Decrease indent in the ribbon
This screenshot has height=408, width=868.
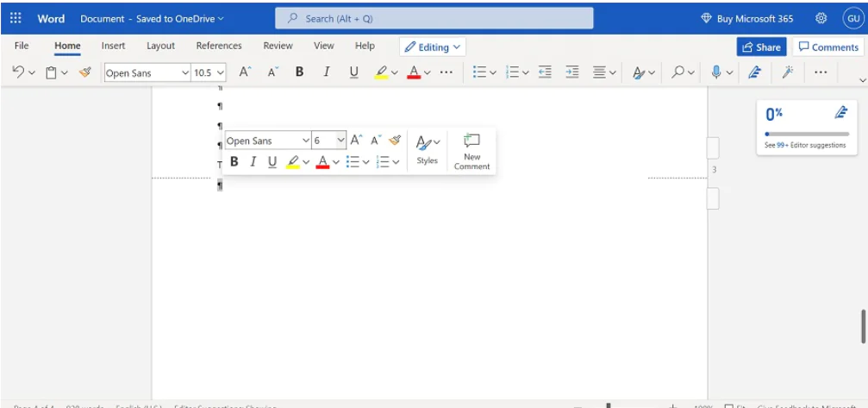[x=546, y=72]
